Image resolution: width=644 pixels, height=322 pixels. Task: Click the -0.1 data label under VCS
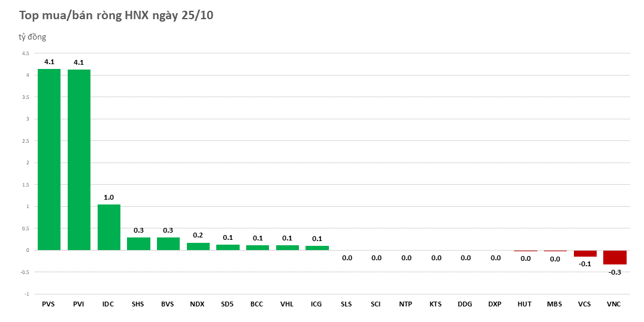pos(585,264)
